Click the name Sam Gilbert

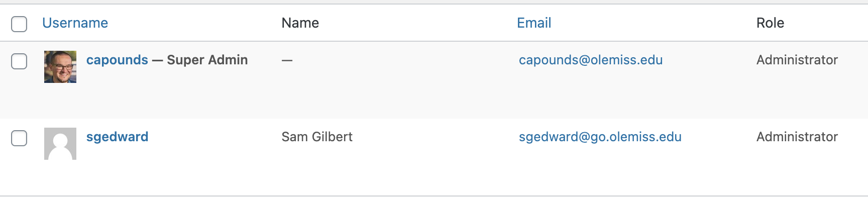[x=317, y=137]
